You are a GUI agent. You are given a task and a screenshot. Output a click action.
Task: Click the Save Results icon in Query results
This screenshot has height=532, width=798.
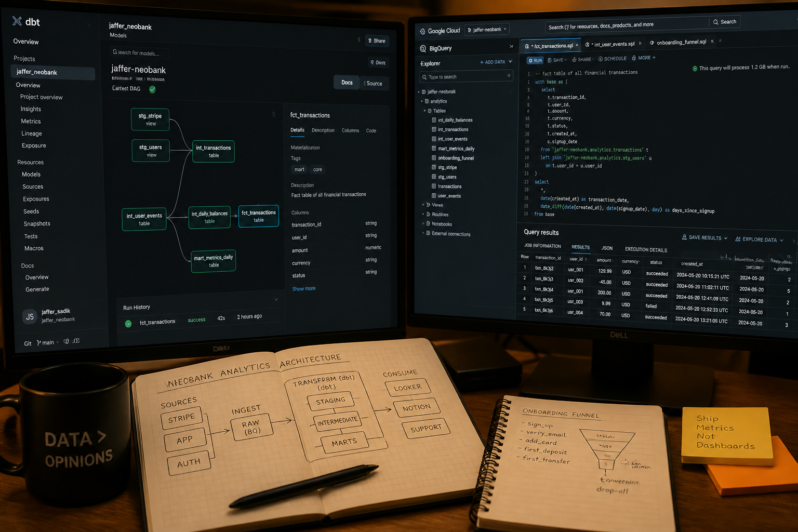[x=684, y=237]
